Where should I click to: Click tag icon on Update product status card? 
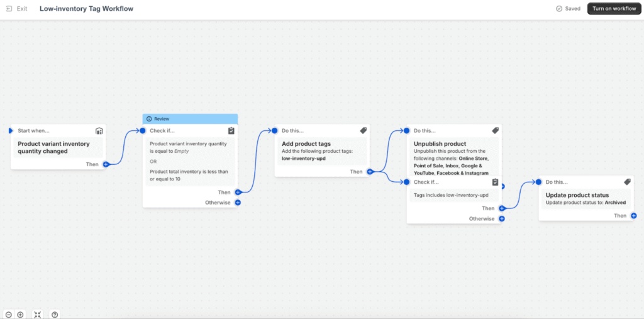pyautogui.click(x=627, y=182)
